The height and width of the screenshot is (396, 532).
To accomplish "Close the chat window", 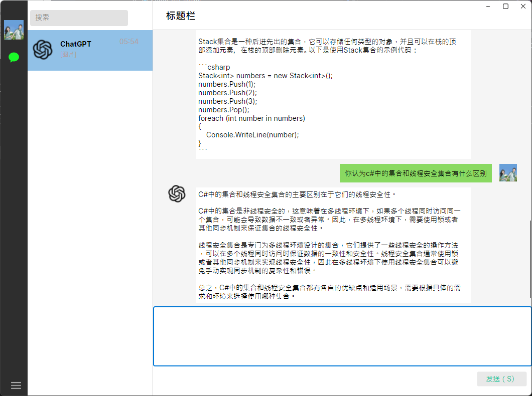I will (523, 6).
